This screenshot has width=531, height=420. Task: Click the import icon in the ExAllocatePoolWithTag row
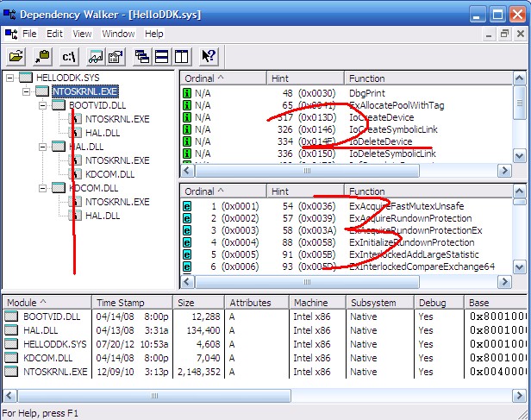(186, 105)
